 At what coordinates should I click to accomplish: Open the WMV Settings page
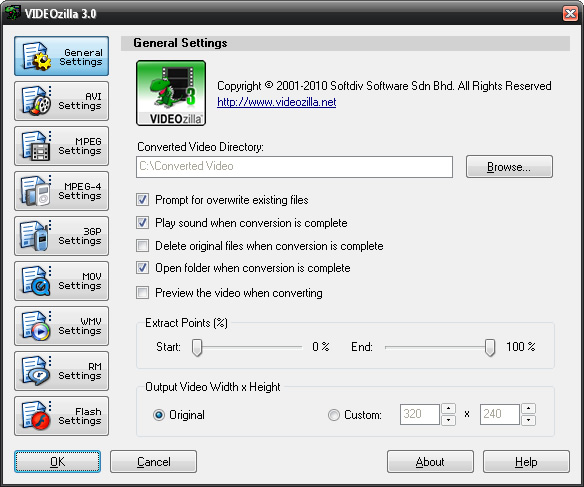point(61,326)
